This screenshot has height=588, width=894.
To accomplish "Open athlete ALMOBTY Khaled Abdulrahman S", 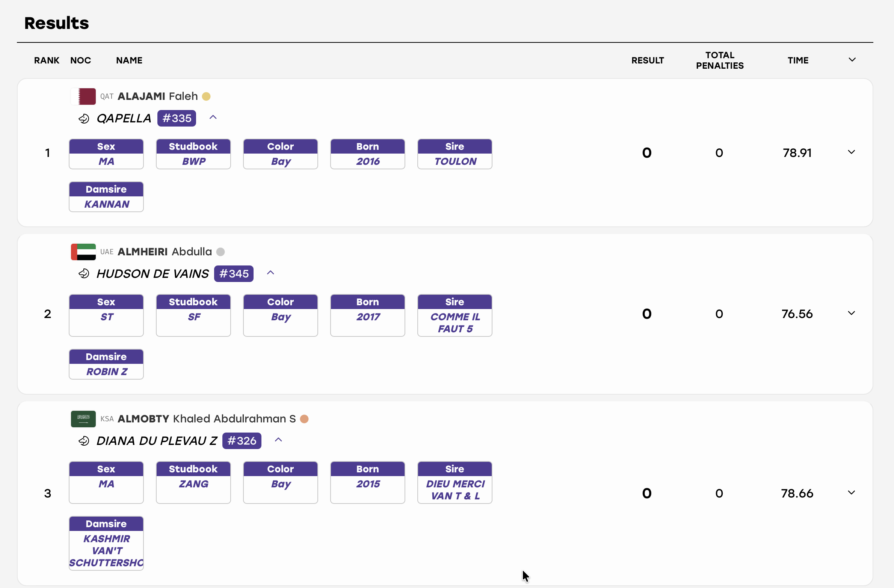I will click(x=207, y=419).
